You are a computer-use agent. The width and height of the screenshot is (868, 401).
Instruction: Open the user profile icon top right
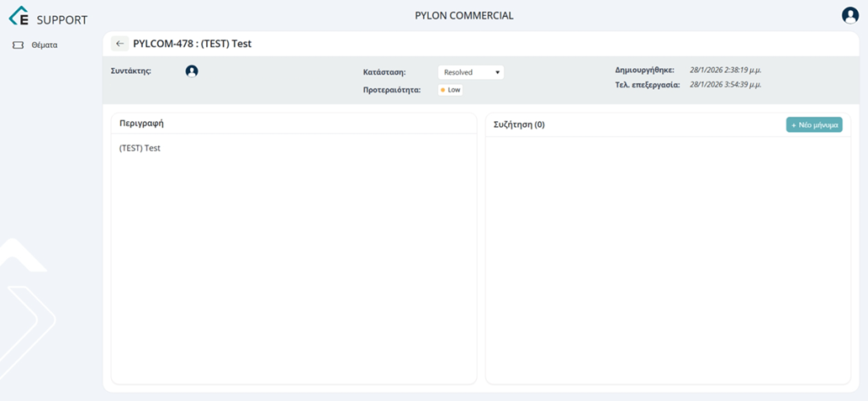click(x=849, y=15)
